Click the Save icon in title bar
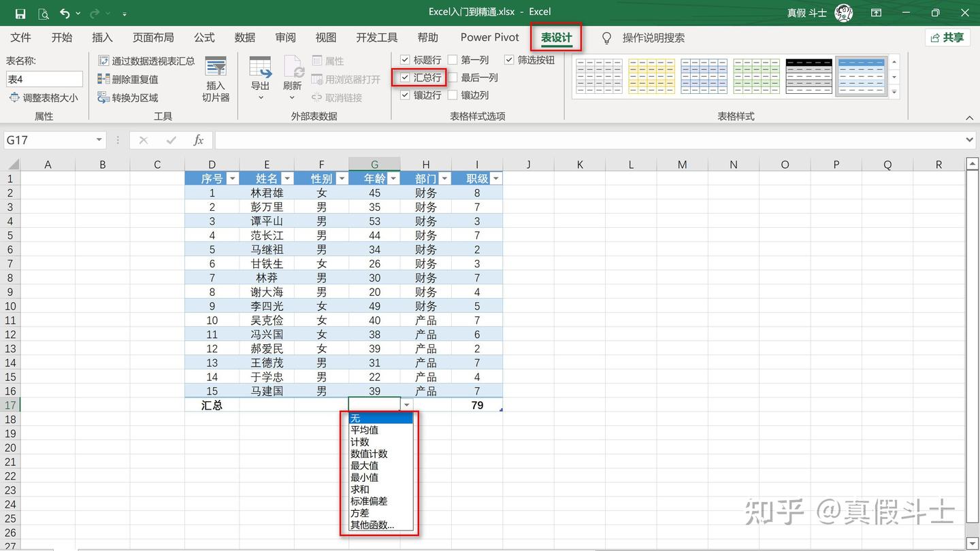Screen dimensions: 980x551 [20, 13]
